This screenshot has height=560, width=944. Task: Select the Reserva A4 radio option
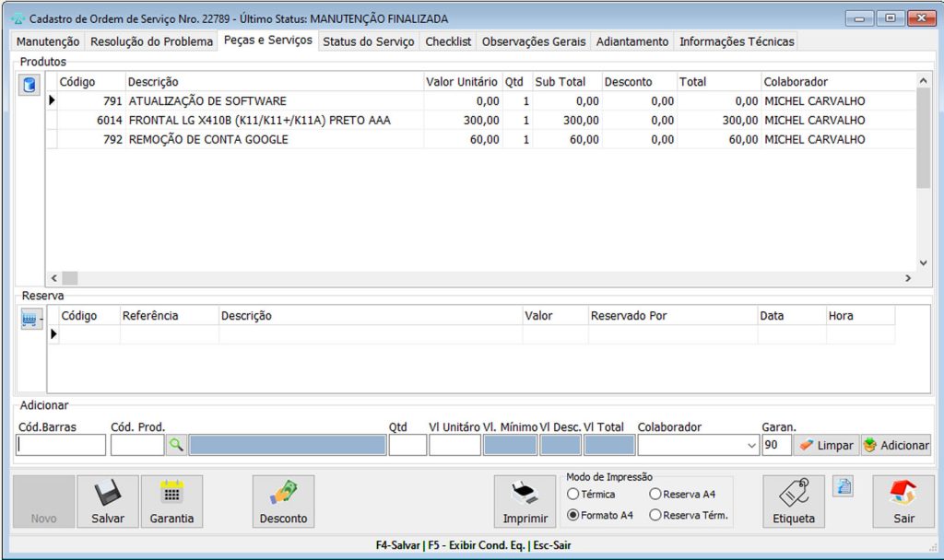pyautogui.click(x=655, y=495)
